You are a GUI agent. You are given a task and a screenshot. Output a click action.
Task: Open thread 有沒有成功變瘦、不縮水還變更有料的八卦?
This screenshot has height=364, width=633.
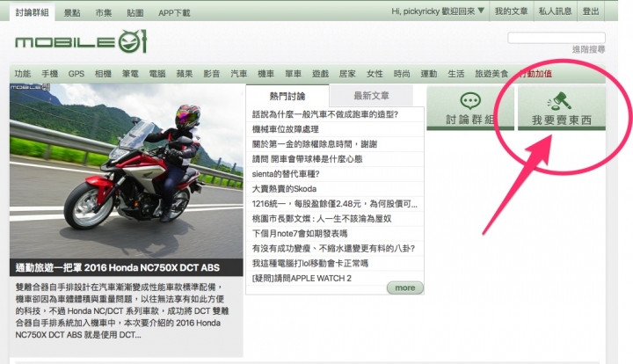pos(333,249)
